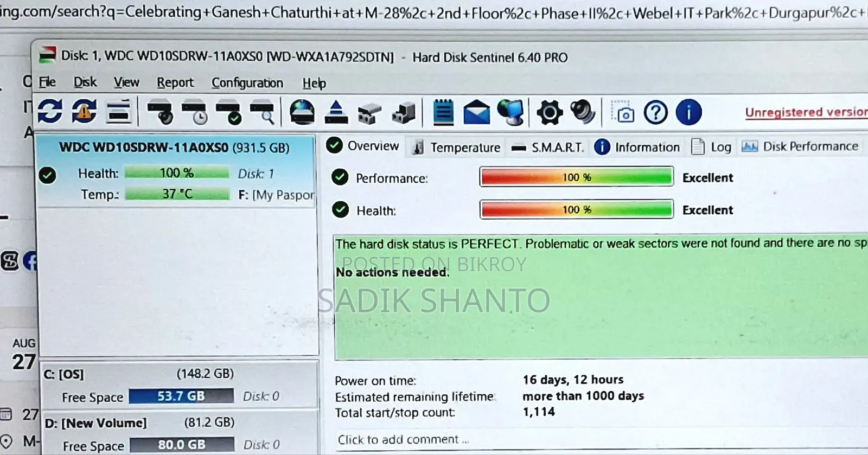Click the eject arrow disk icon
This screenshot has width=868, height=455.
click(336, 112)
